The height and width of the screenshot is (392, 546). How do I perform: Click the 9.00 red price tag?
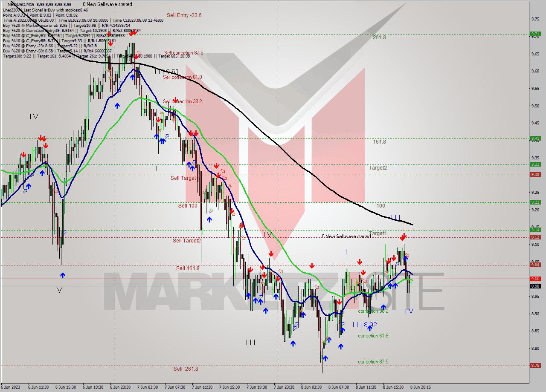(535, 279)
